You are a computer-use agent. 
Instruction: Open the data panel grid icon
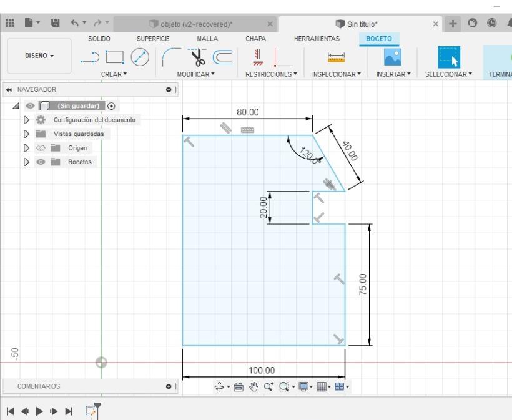(x=10, y=23)
